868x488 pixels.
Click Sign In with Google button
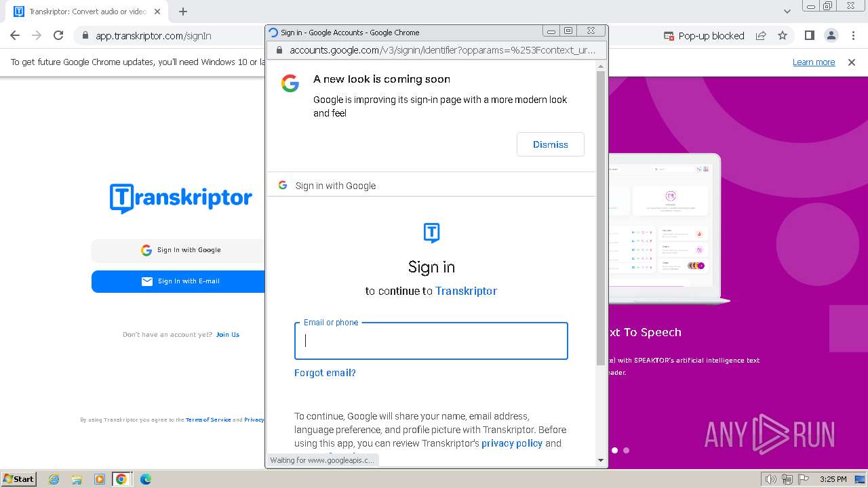178,250
